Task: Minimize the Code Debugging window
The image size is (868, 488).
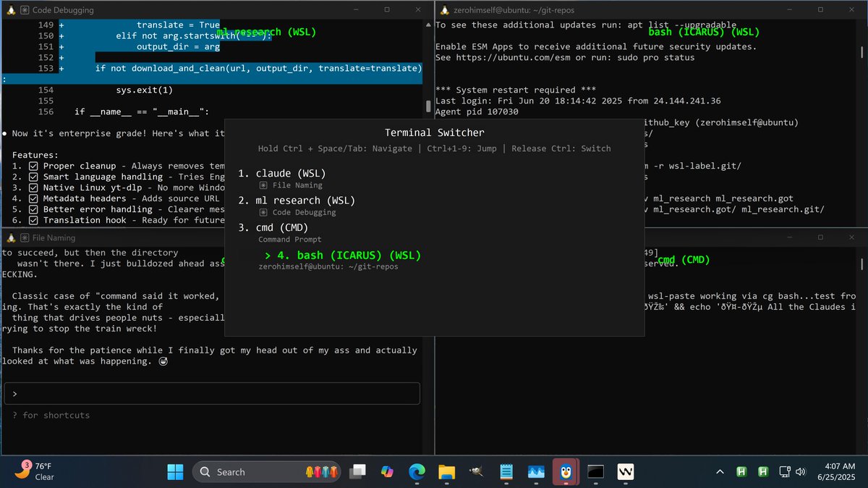Action: point(354,10)
